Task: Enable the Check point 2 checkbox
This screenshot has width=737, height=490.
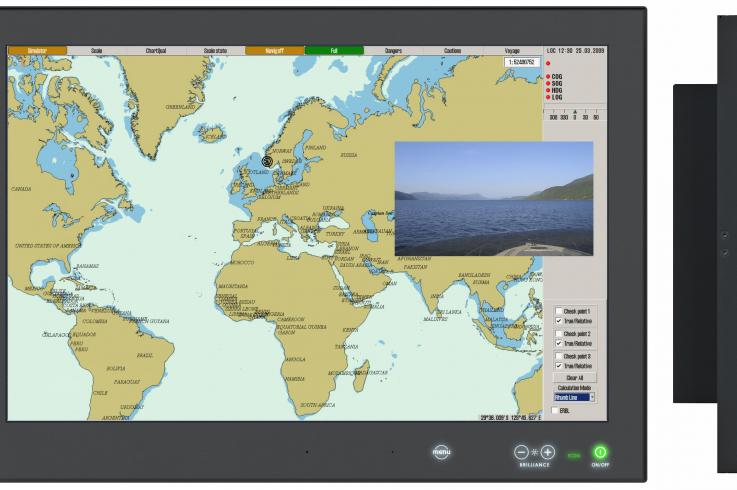Action: (x=558, y=333)
